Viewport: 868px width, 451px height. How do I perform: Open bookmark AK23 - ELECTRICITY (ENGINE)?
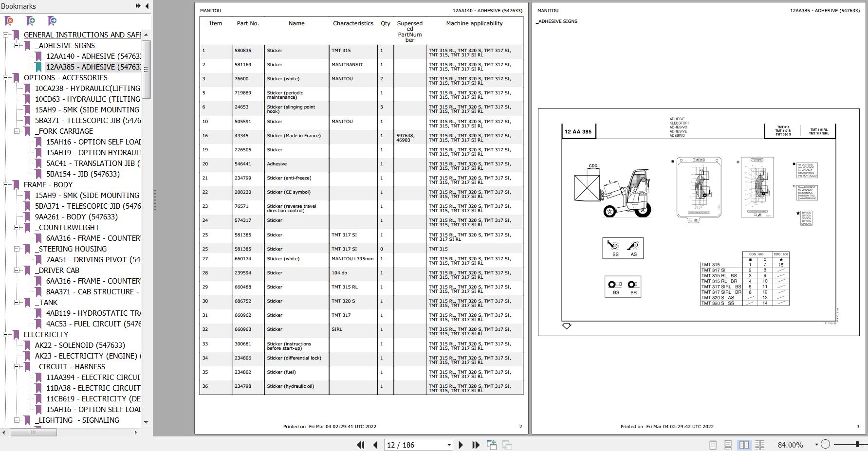pos(88,356)
